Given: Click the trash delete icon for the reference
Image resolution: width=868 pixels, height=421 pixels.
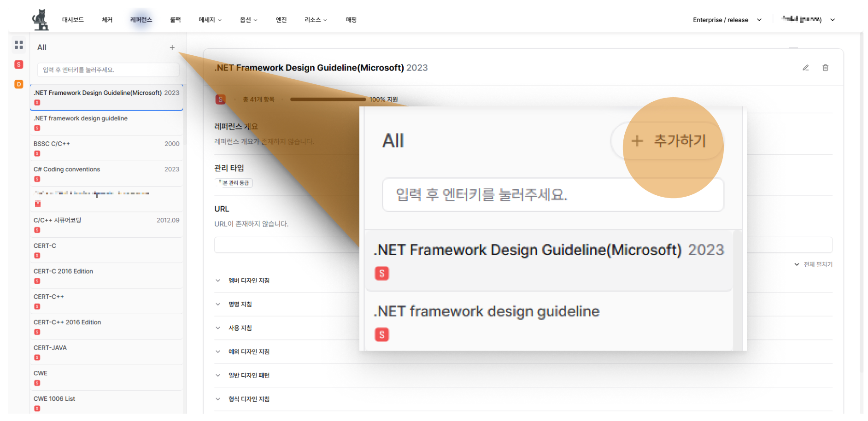Looking at the screenshot, I should pyautogui.click(x=826, y=68).
